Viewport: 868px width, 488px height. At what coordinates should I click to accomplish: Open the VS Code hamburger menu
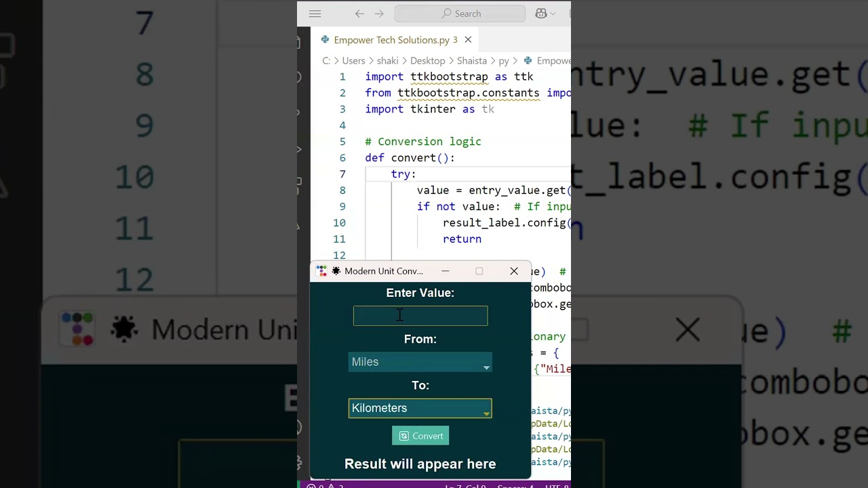tap(315, 14)
